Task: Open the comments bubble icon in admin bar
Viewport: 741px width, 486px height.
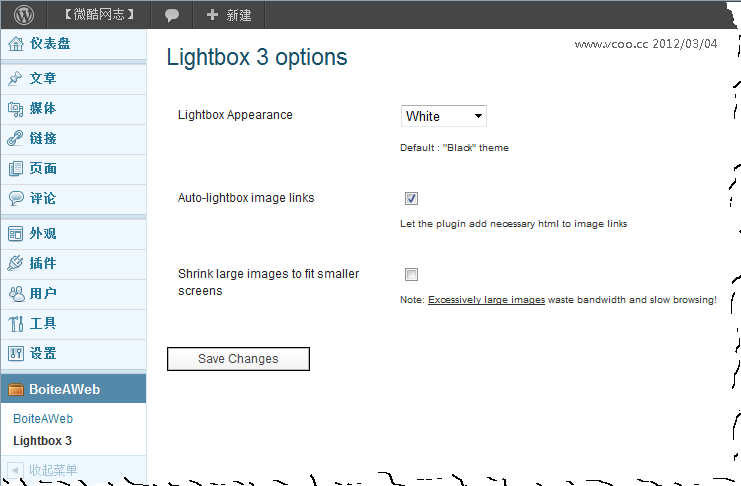Action: (172, 15)
